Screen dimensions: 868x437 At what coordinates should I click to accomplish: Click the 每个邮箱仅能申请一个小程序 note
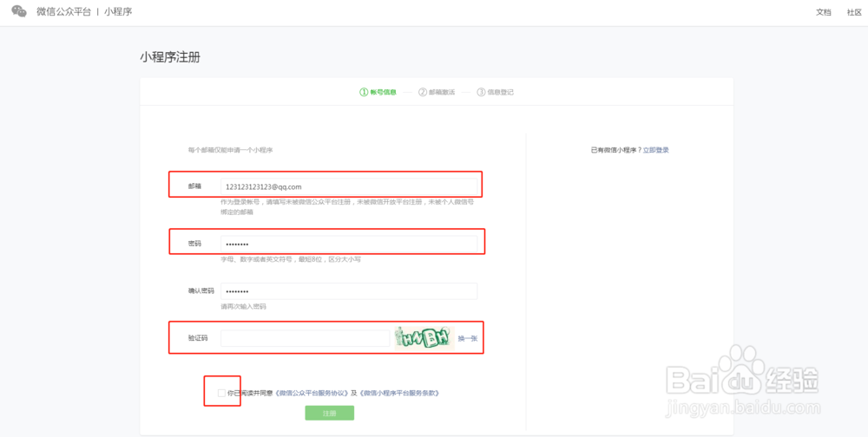pyautogui.click(x=231, y=150)
